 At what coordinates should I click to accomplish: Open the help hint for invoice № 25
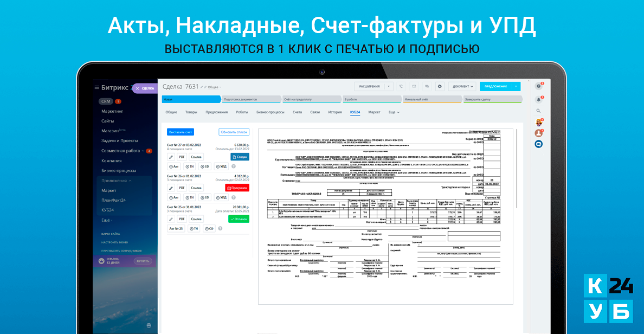(x=220, y=228)
